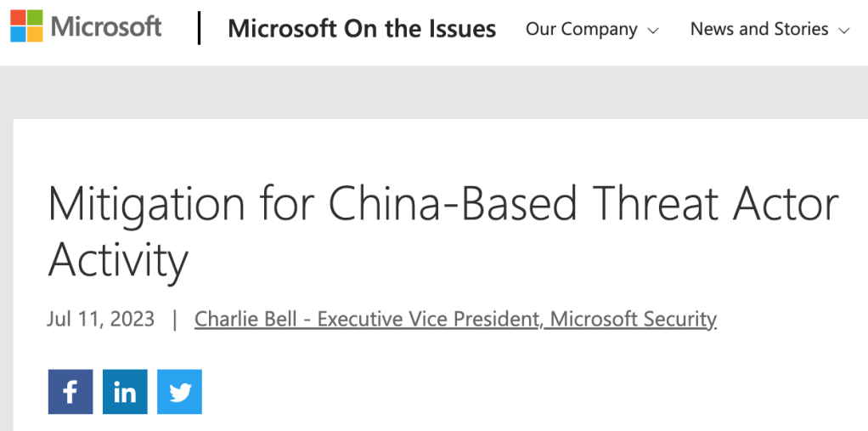
Task: Open the Our Company menu
Action: click(x=581, y=29)
